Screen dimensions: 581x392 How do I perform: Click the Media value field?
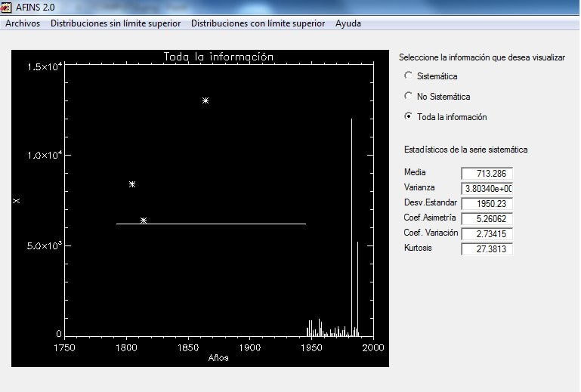(x=487, y=173)
